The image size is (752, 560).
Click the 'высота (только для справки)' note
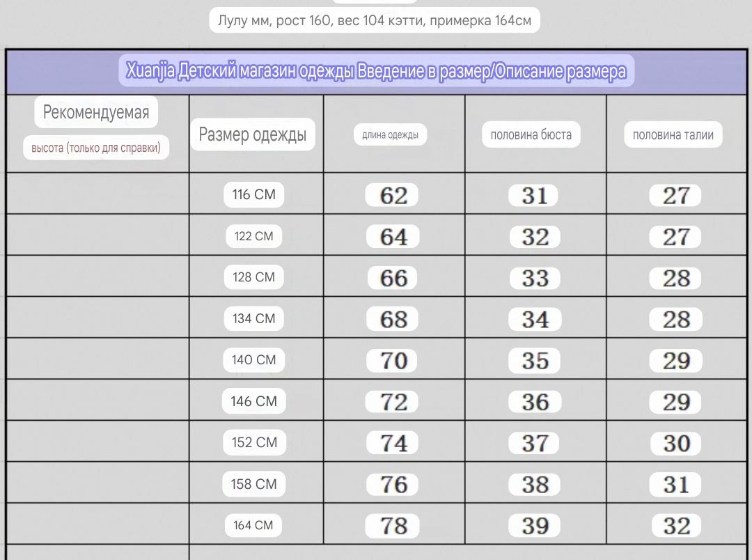click(x=96, y=148)
